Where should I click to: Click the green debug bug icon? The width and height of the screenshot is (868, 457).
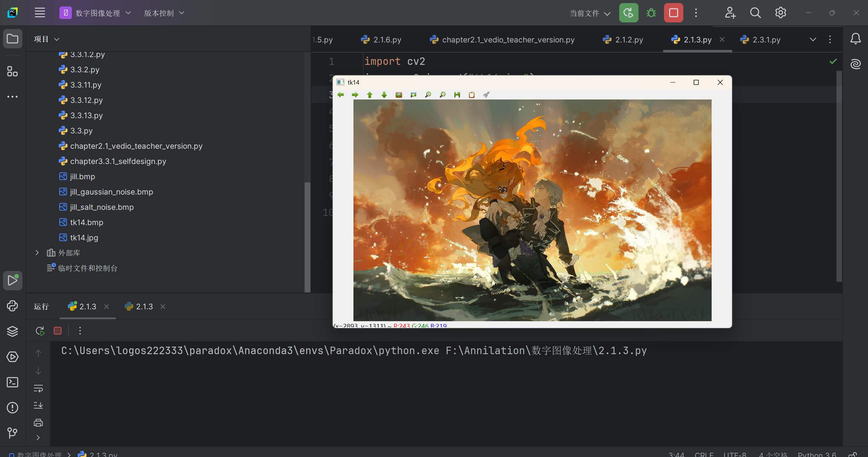pos(651,13)
